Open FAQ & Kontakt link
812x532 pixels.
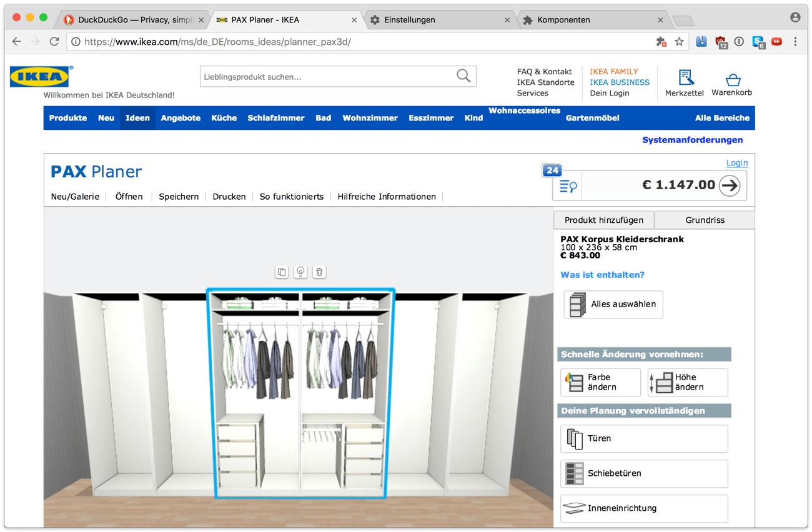[x=545, y=72]
